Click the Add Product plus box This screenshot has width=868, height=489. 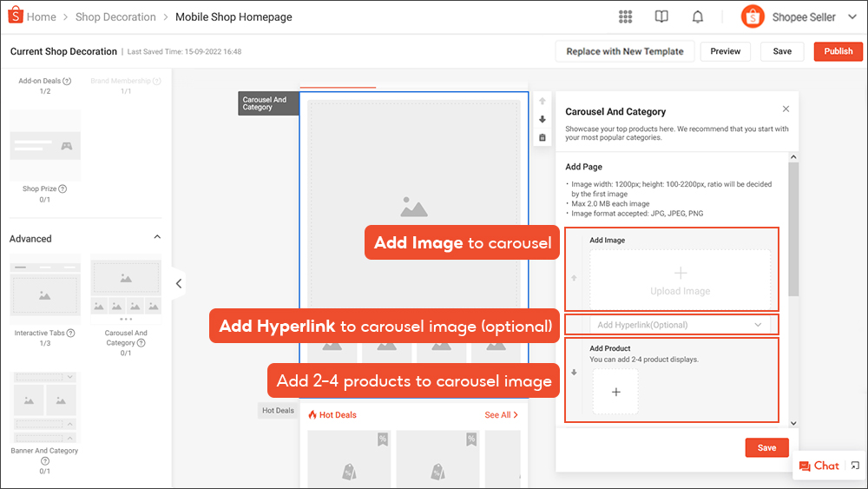(615, 392)
